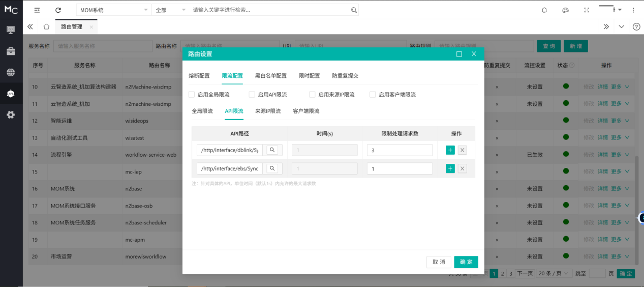Image resolution: width=644 pixels, height=287 pixels.
Task: Switch to the 限时配置 tab
Action: (x=310, y=76)
